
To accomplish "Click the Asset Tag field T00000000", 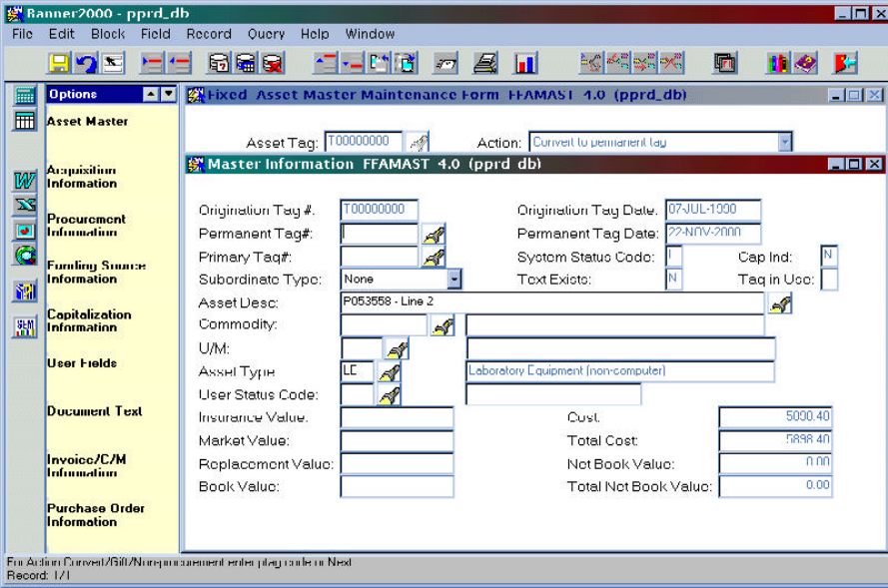I will (x=364, y=142).
